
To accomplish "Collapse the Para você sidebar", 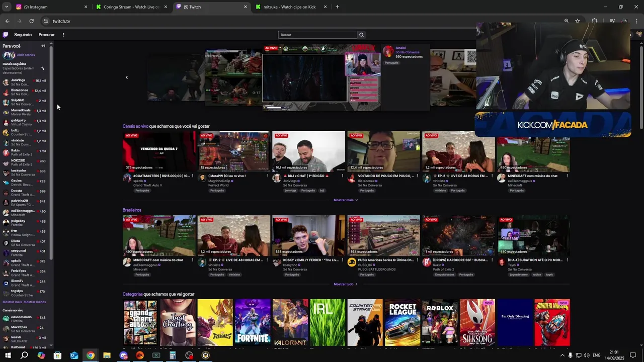I will coord(43,46).
